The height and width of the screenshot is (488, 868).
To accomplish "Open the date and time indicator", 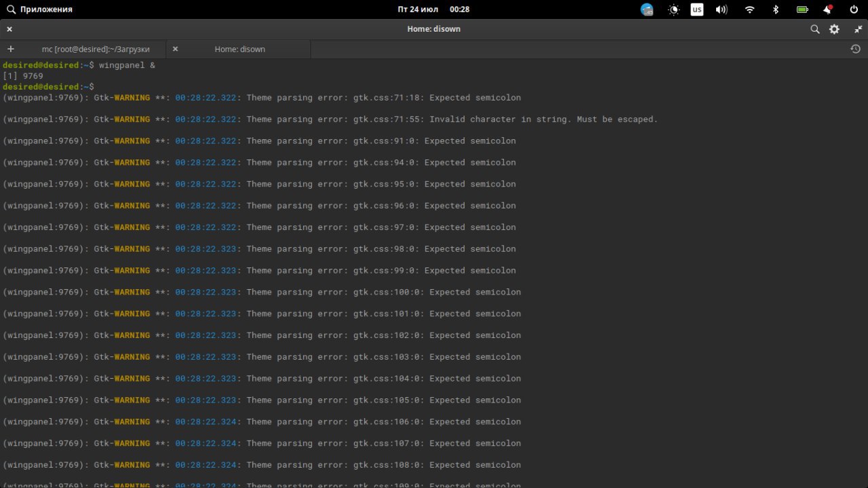I will (434, 10).
